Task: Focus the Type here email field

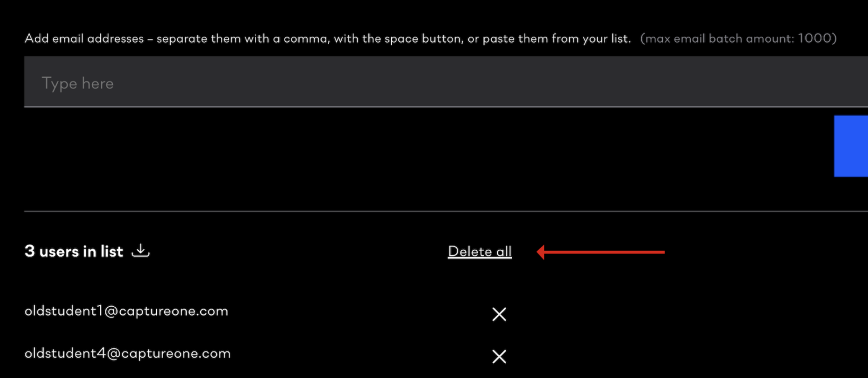Action: tap(446, 82)
